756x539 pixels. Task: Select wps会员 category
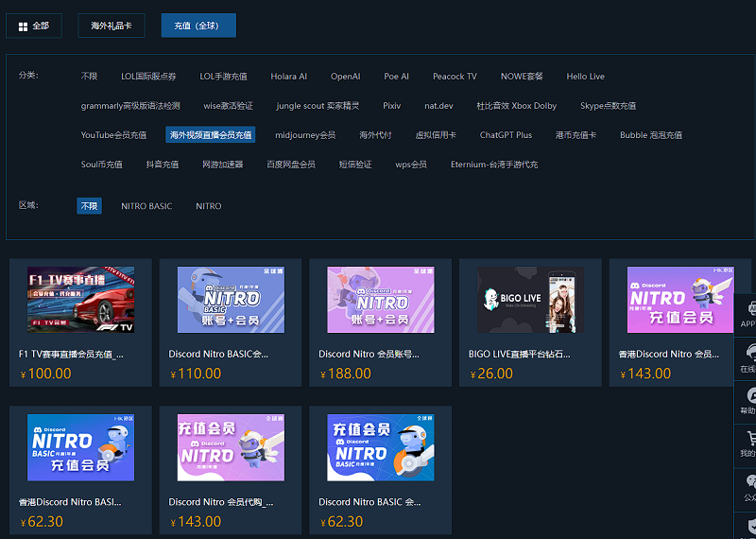coord(411,165)
